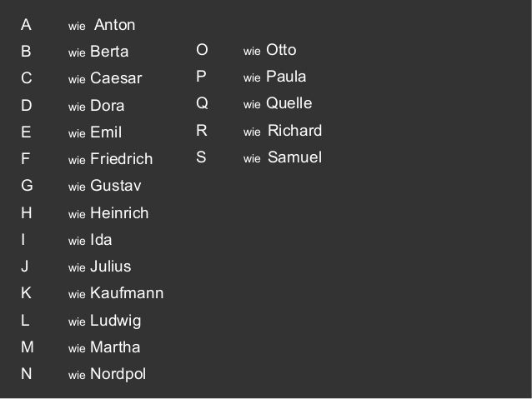Click the name Heinrich
The height and width of the screenshot is (399, 532).
pyautogui.click(x=119, y=213)
